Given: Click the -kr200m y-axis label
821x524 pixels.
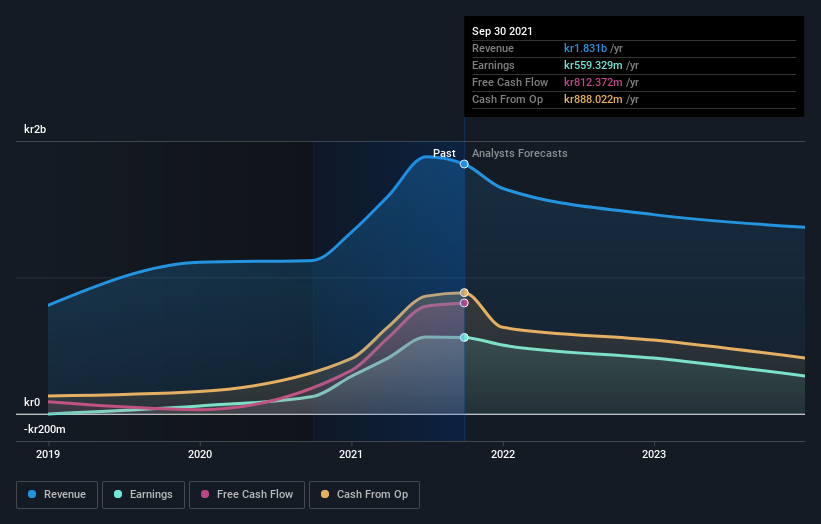Looking at the screenshot, I should (x=45, y=429).
